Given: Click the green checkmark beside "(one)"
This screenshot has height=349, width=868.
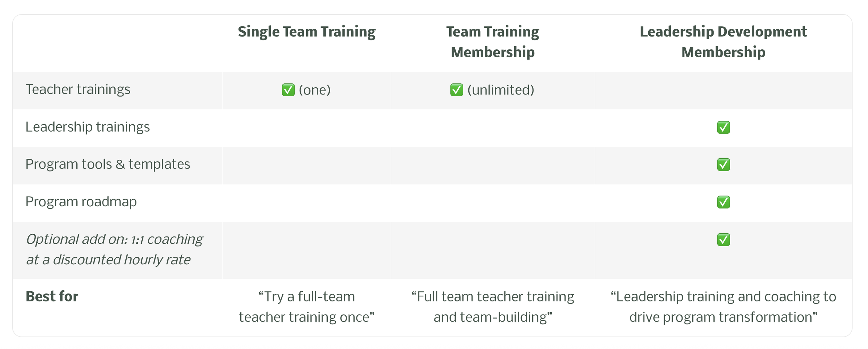Looking at the screenshot, I should [x=288, y=90].
